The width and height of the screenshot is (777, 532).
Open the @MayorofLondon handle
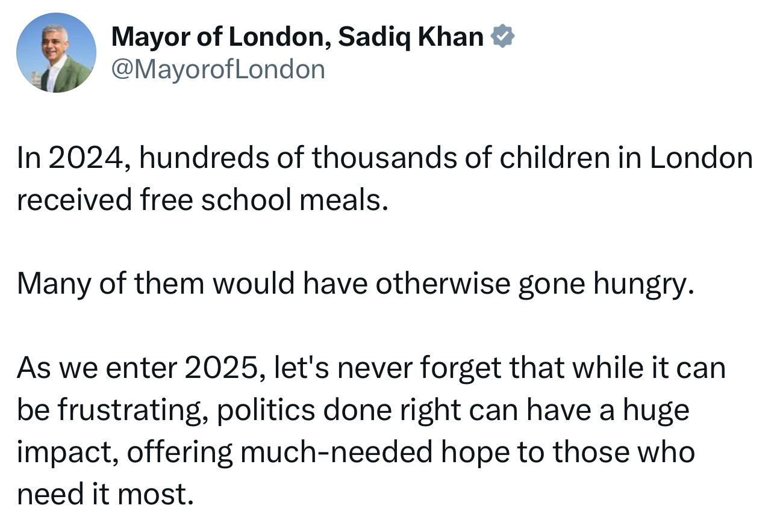click(218, 70)
